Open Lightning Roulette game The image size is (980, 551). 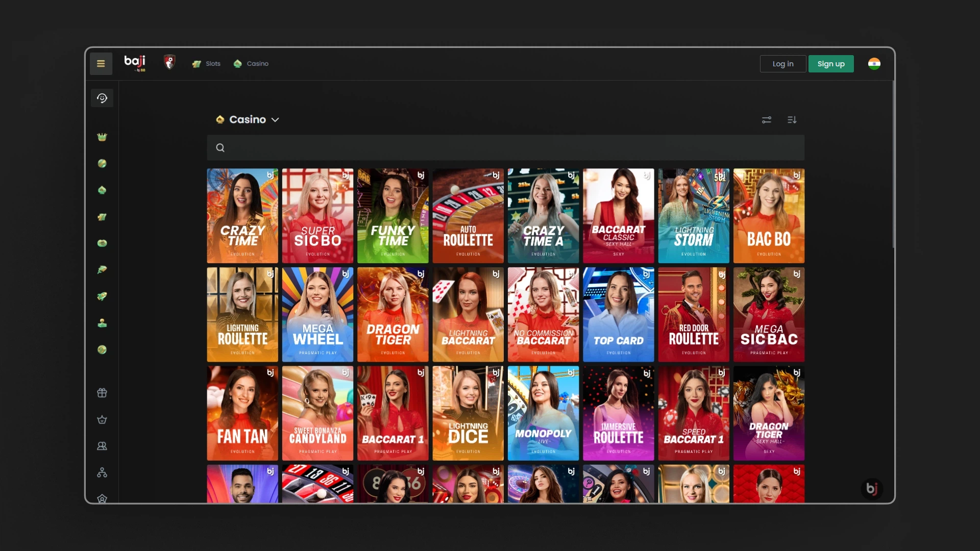coord(242,315)
